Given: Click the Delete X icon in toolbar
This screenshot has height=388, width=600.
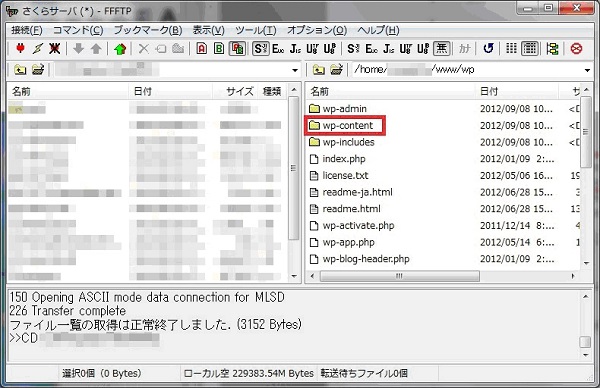Looking at the screenshot, I should click(143, 49).
